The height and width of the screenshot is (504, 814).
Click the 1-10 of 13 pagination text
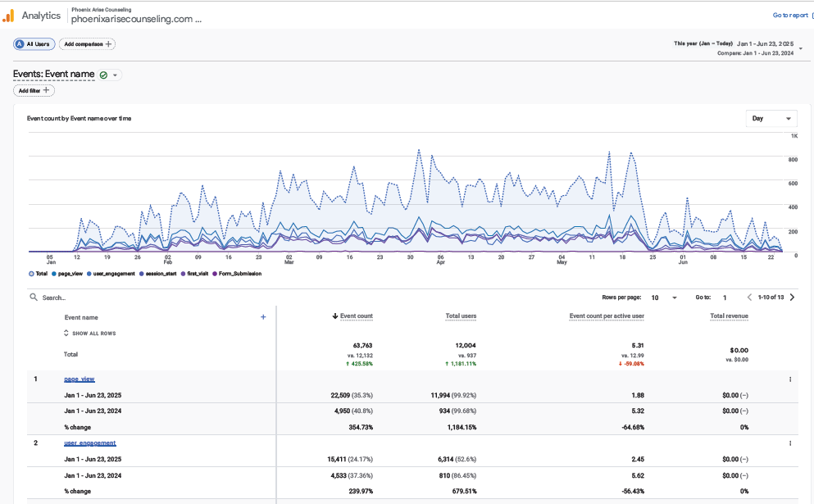coord(771,297)
